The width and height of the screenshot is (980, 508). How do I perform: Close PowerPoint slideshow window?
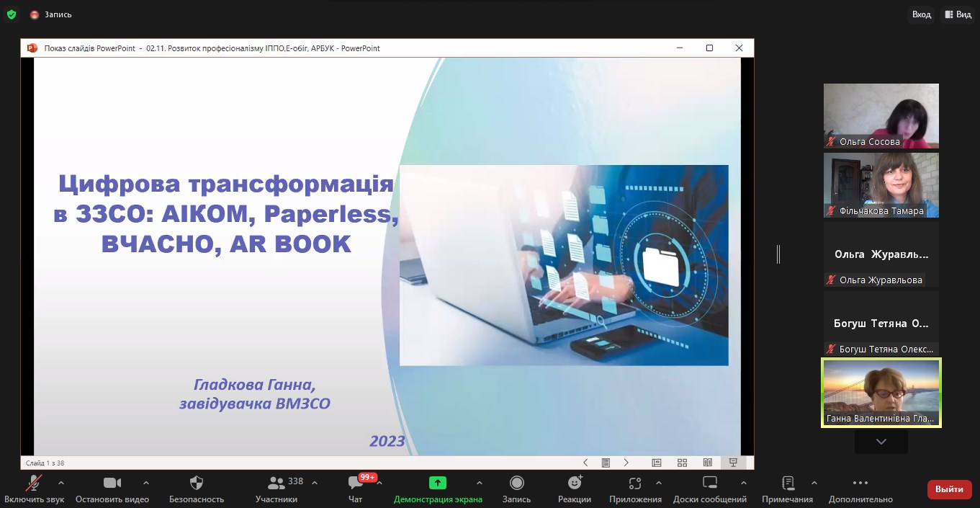coord(739,48)
